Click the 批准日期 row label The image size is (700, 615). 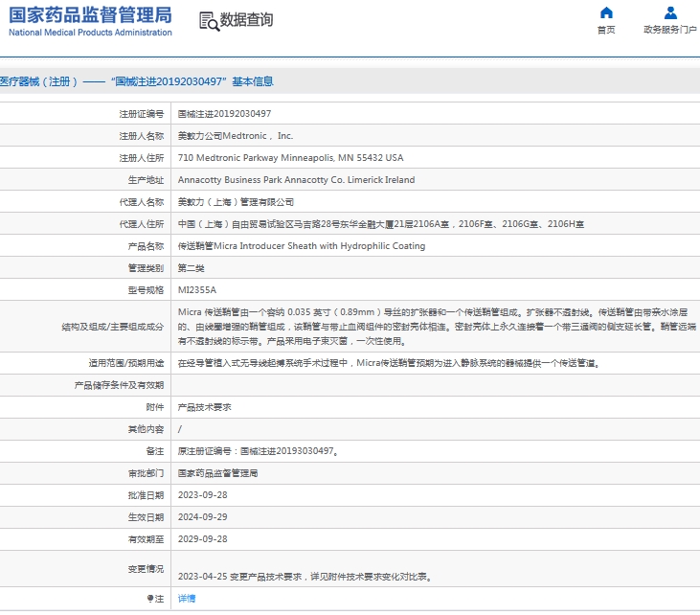click(146, 495)
